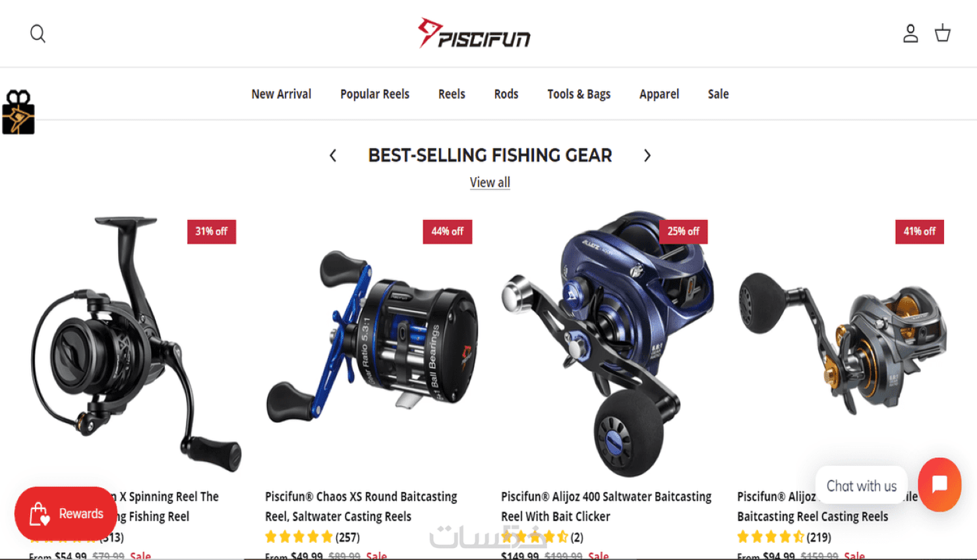Open the account user icon
Screen dimensions: 977x560
910,34
